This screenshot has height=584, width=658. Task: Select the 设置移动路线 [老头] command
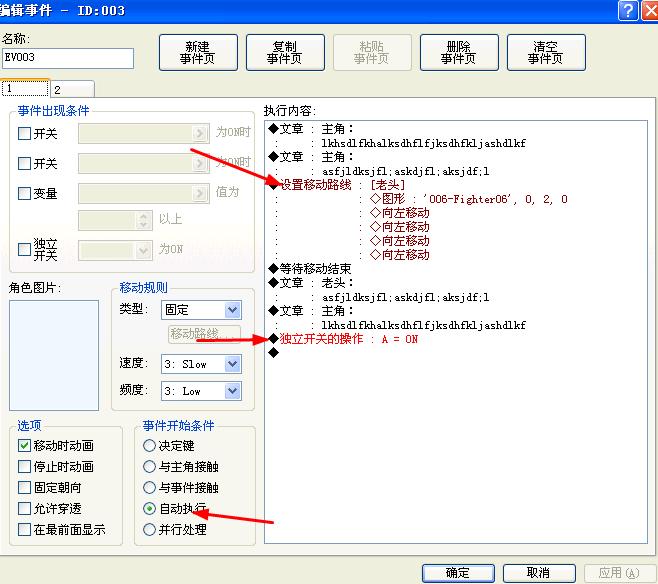(x=337, y=185)
